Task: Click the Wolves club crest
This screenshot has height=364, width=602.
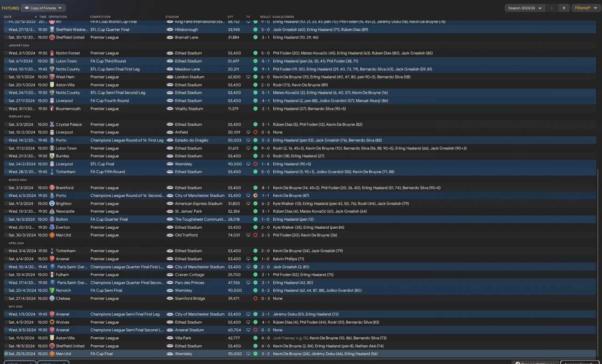Action: (52, 322)
